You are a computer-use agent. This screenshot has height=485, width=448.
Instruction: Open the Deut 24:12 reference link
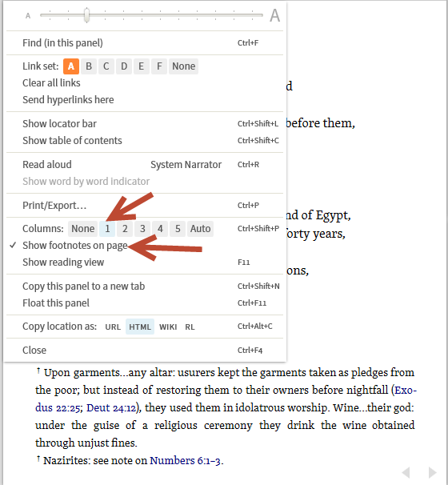(x=111, y=408)
